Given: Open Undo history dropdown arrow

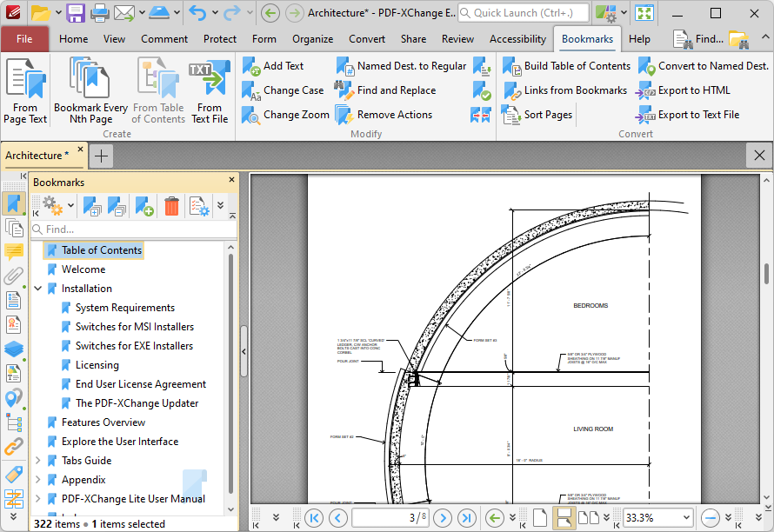Looking at the screenshot, I should pyautogui.click(x=215, y=13).
